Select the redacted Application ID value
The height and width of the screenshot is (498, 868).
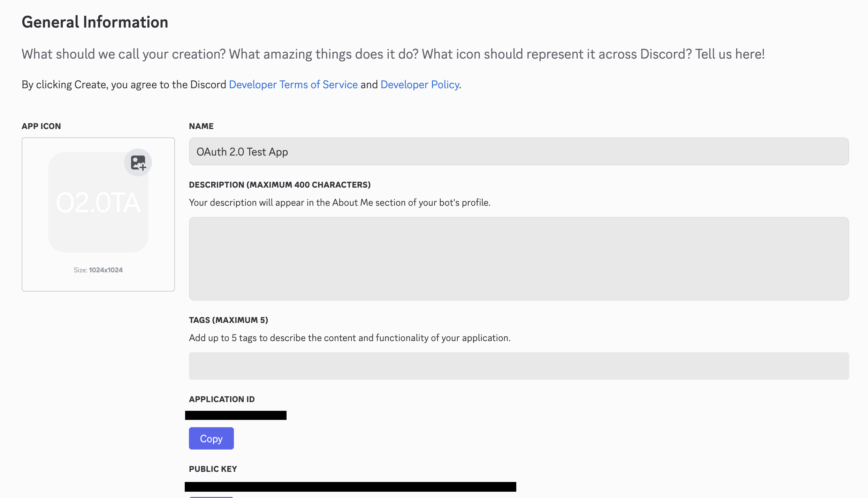pyautogui.click(x=236, y=415)
